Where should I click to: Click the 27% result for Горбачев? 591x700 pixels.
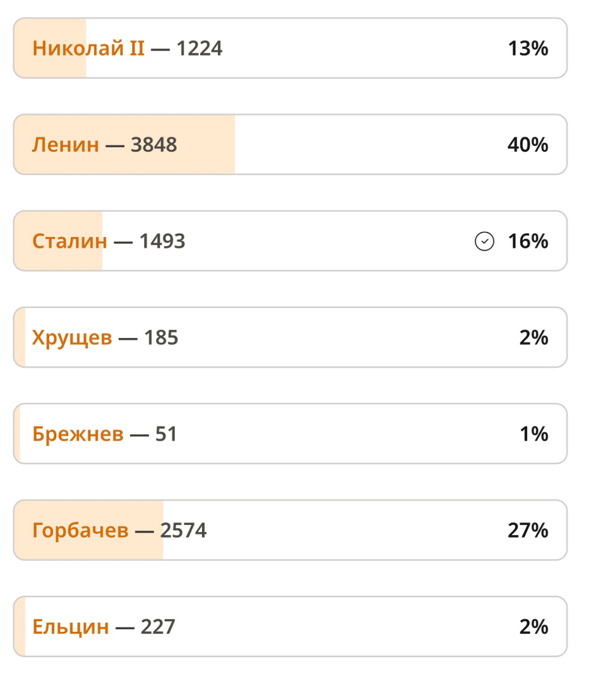click(528, 530)
